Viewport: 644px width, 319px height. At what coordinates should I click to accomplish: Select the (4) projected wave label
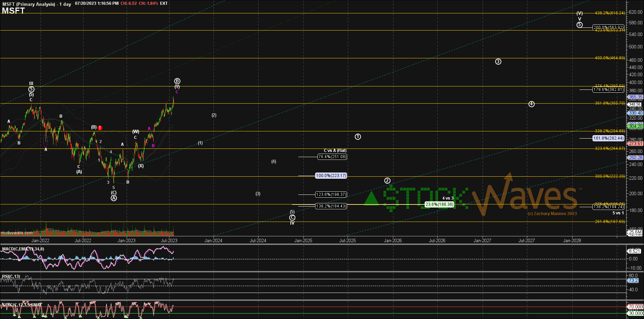click(274, 162)
